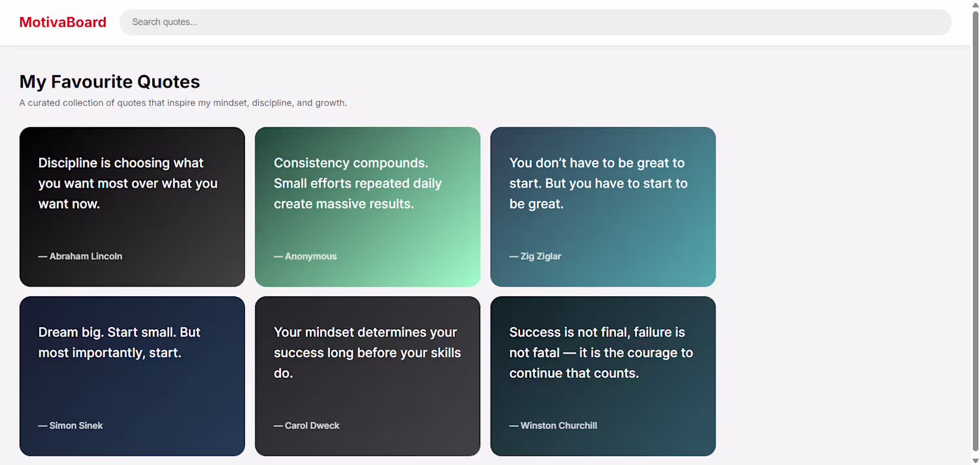Click the Anonymous author label
This screenshot has width=980, height=465.
click(305, 256)
